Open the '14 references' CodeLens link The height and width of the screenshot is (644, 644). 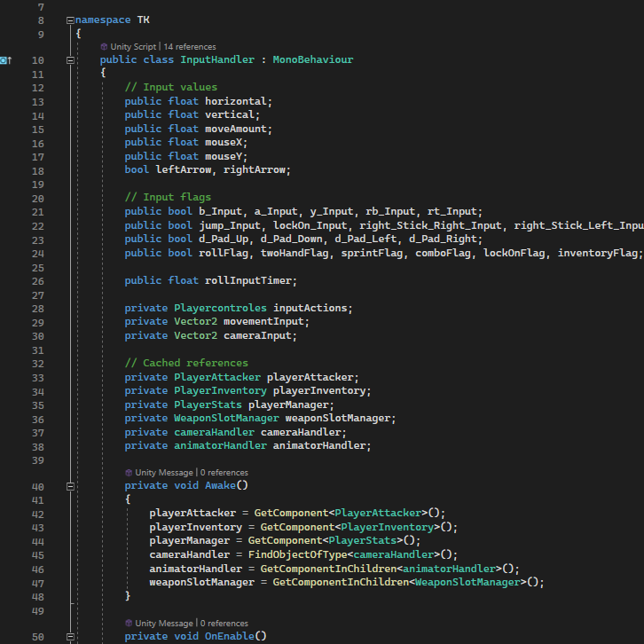click(x=190, y=47)
